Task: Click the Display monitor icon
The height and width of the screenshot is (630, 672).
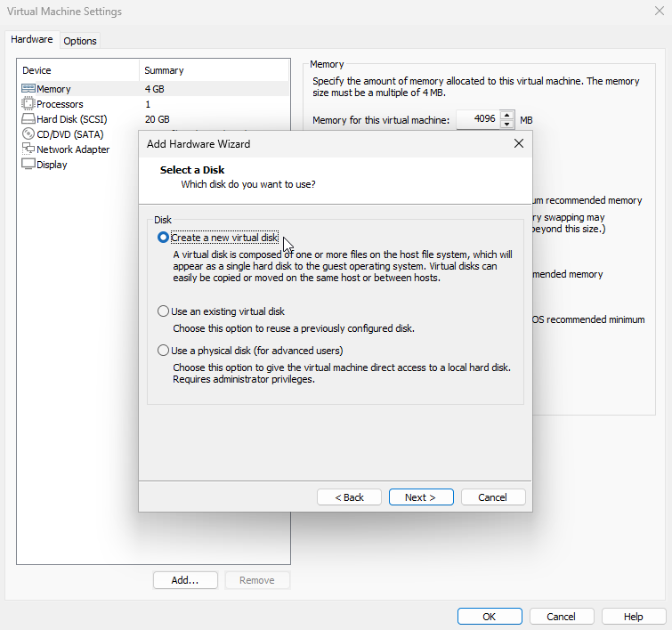Action: 28,165
